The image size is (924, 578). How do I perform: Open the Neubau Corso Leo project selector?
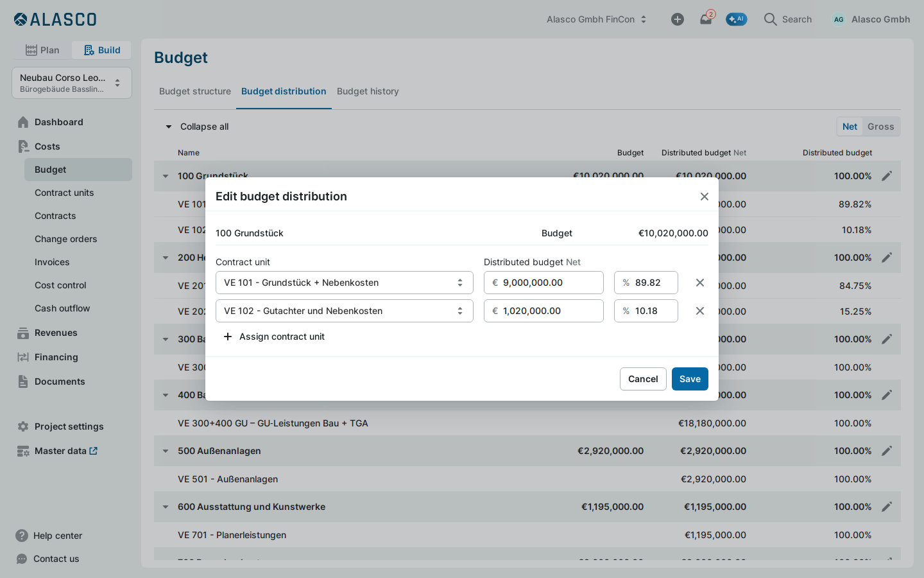[x=72, y=83]
